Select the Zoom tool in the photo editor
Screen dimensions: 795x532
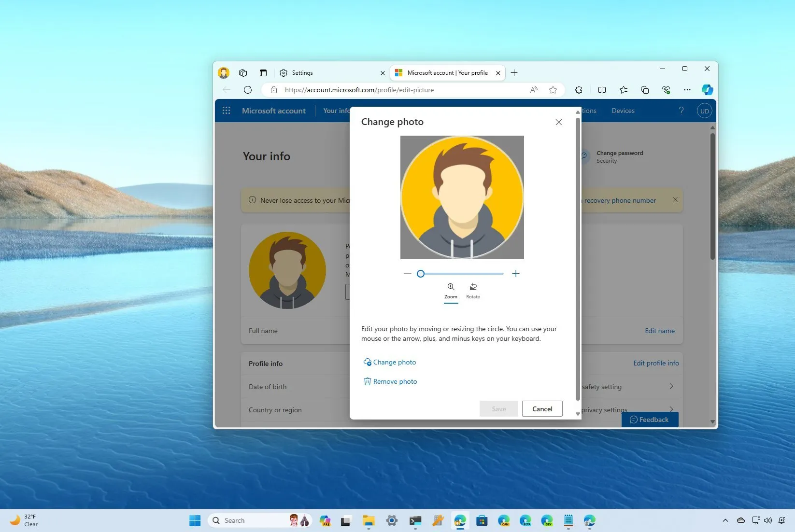[x=450, y=290]
